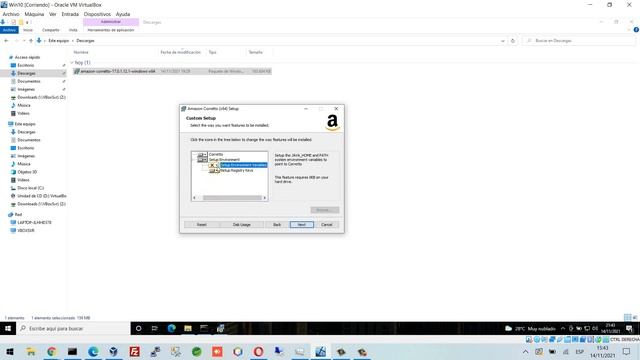
Task: Select amazon-corretto windows-x64 installer file
Action: [172, 71]
